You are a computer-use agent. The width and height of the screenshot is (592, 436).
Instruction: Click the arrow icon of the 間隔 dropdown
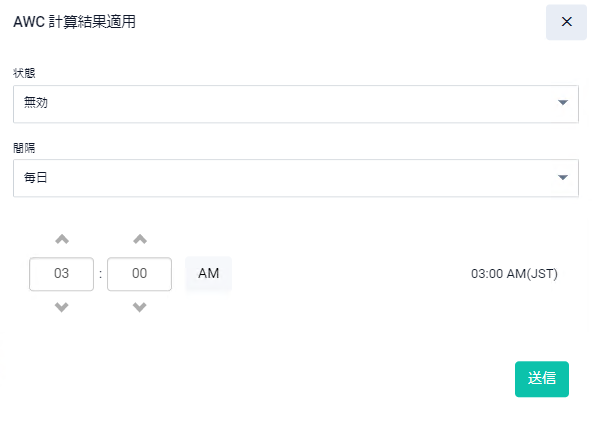(x=563, y=177)
